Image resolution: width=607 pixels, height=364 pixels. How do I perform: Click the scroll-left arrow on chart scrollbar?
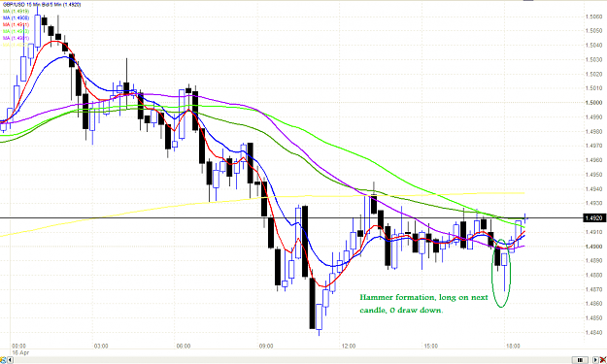click(10, 360)
